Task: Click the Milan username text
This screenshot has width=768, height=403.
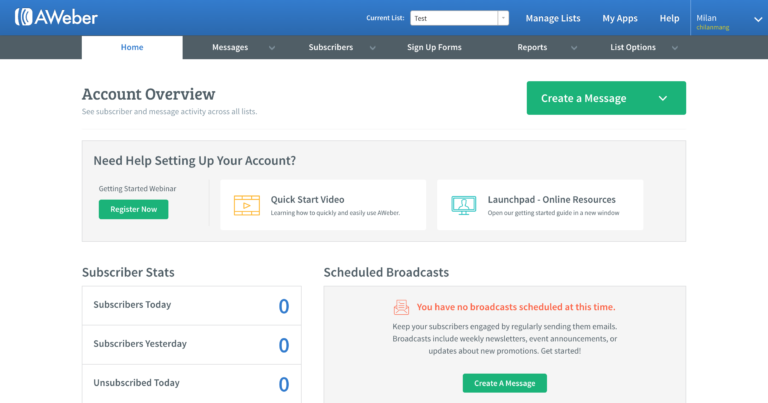Action: pyautogui.click(x=706, y=18)
